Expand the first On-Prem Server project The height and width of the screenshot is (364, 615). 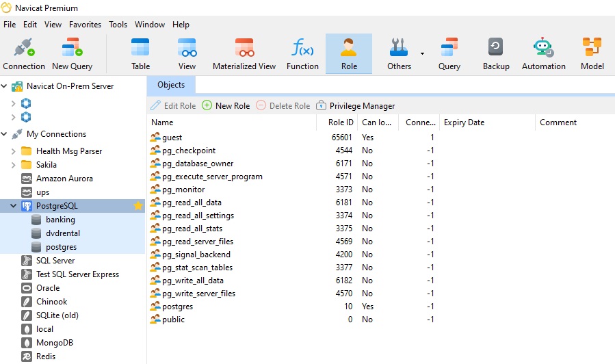pyautogui.click(x=13, y=103)
